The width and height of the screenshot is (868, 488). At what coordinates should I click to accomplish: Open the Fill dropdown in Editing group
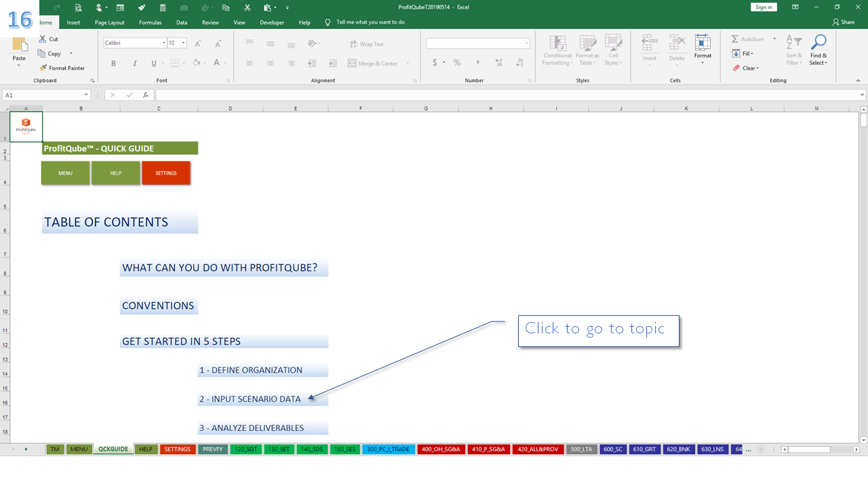coord(744,54)
